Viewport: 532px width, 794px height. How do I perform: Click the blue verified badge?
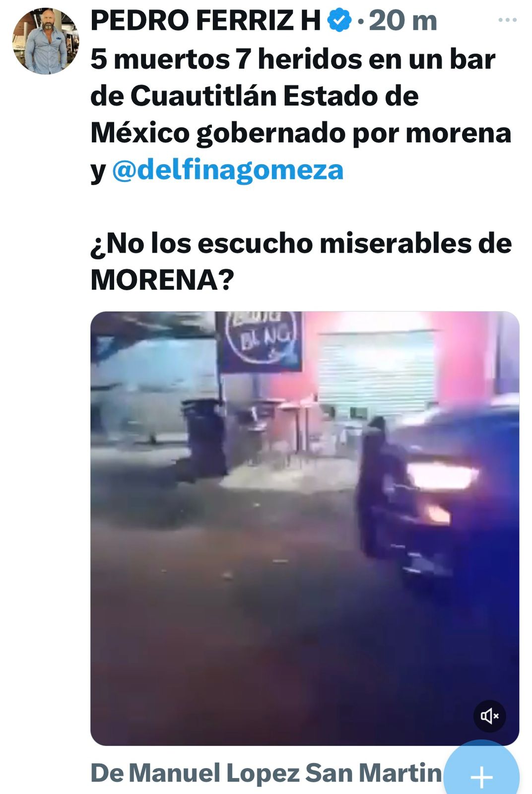coord(340,21)
